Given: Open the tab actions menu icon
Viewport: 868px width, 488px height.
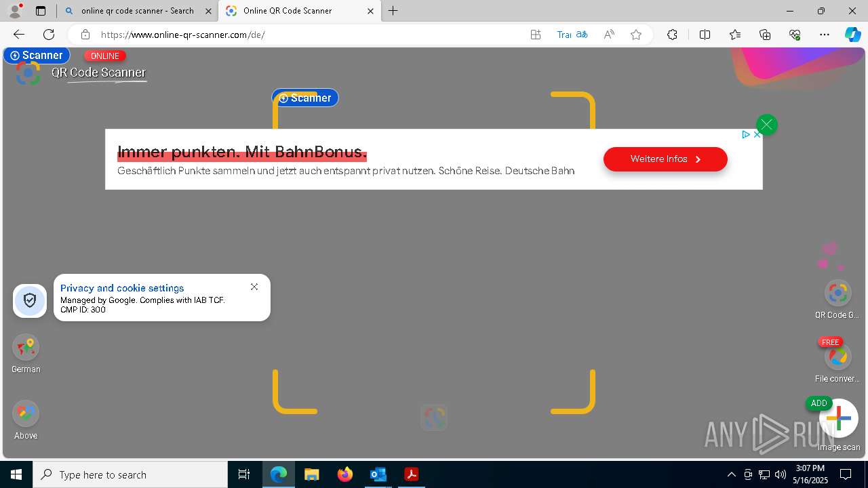Looking at the screenshot, I should point(41,11).
